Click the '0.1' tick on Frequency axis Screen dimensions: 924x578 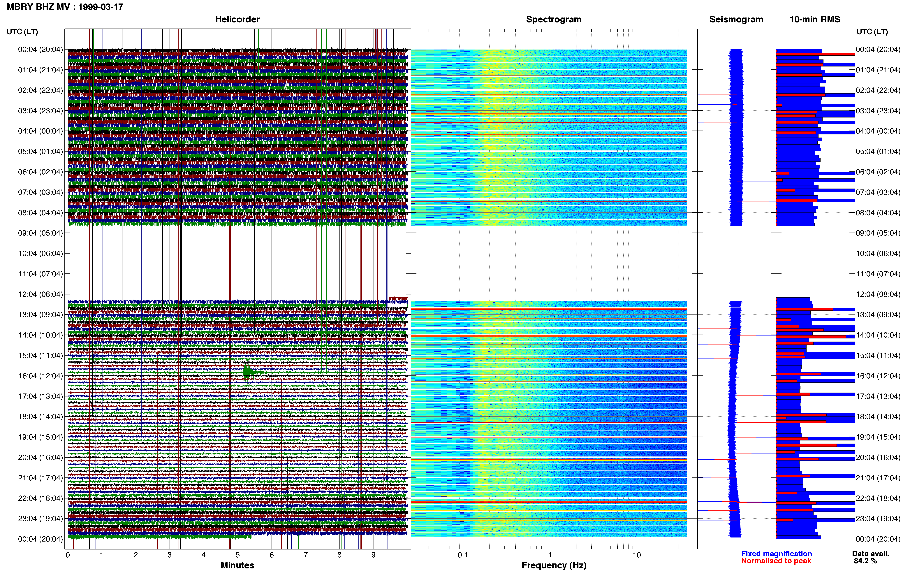click(x=463, y=555)
